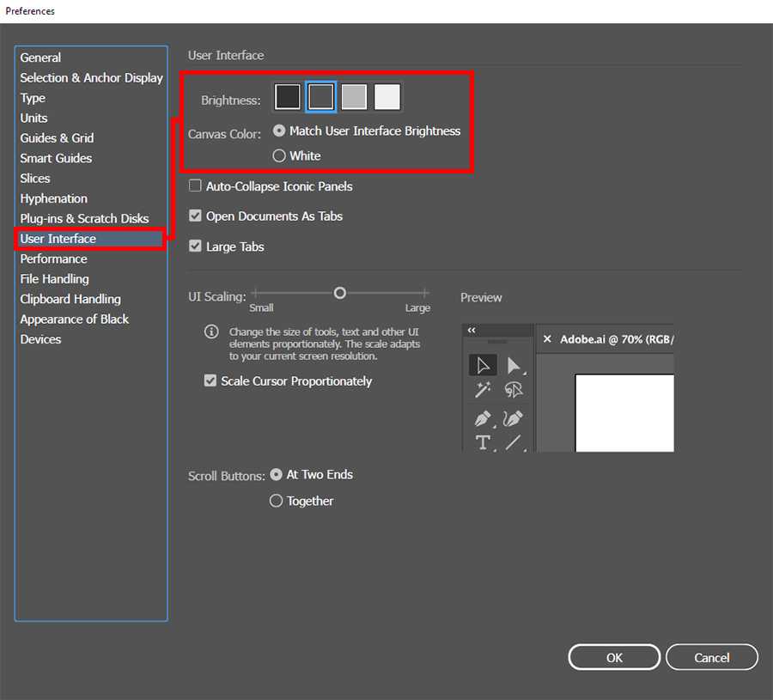The image size is (773, 700).
Task: Switch to the File Handling category
Action: coord(54,279)
